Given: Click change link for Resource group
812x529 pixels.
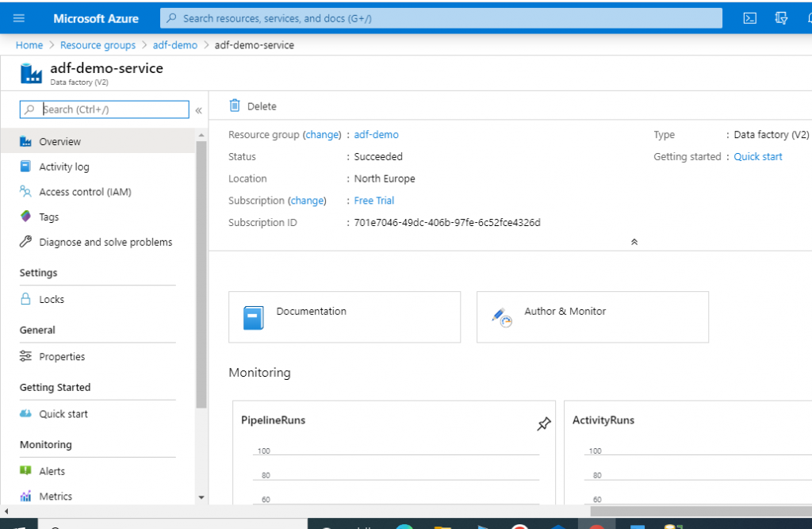Looking at the screenshot, I should point(322,135).
